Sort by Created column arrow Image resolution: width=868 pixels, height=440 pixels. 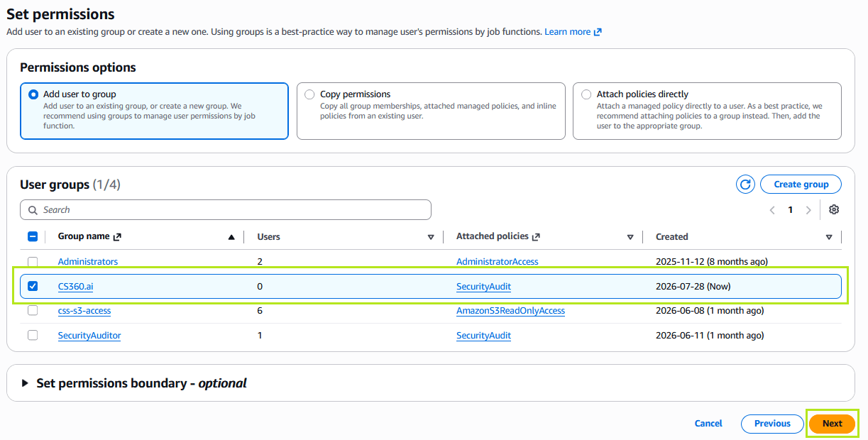click(x=829, y=237)
